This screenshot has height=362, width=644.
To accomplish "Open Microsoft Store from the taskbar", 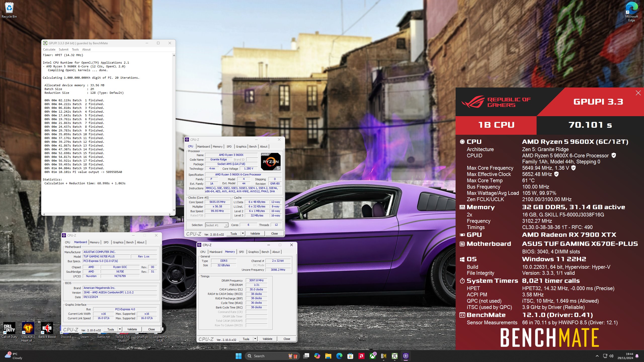I will point(350,356).
